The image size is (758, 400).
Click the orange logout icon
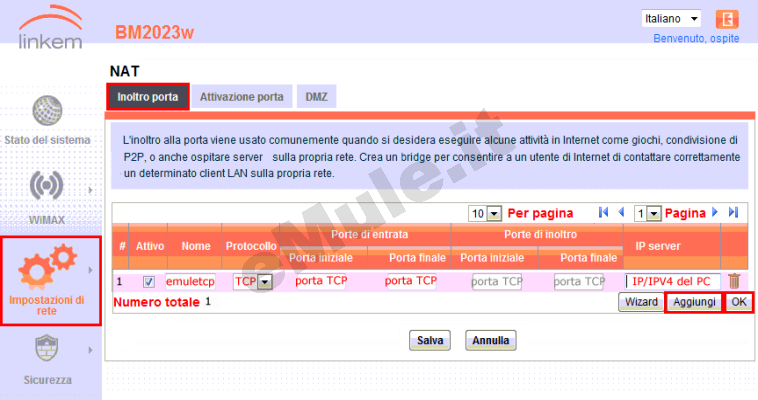(727, 19)
